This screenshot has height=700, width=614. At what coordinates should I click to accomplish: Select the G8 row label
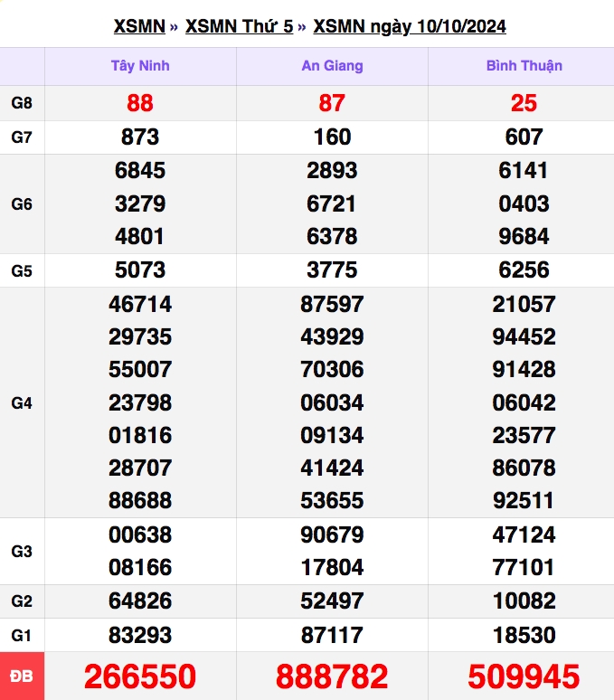click(22, 103)
